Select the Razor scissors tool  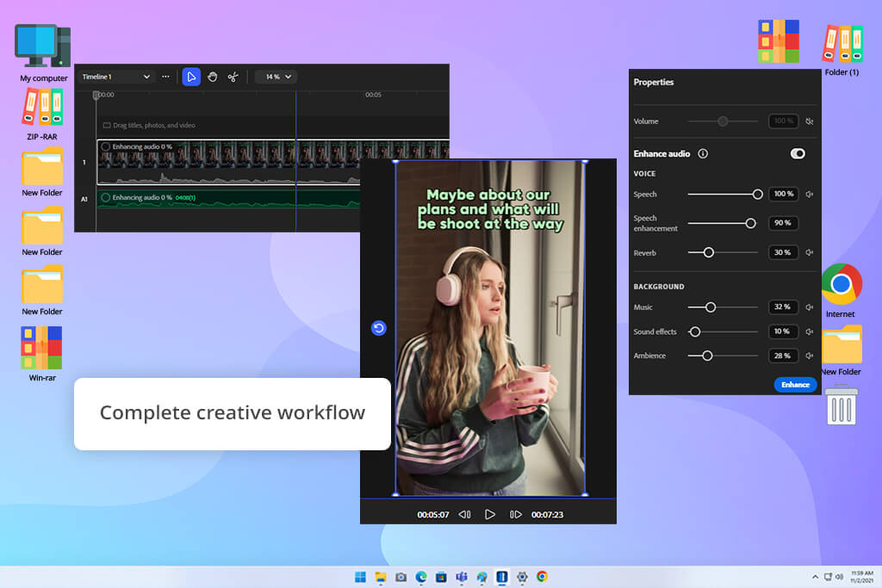pos(233,77)
